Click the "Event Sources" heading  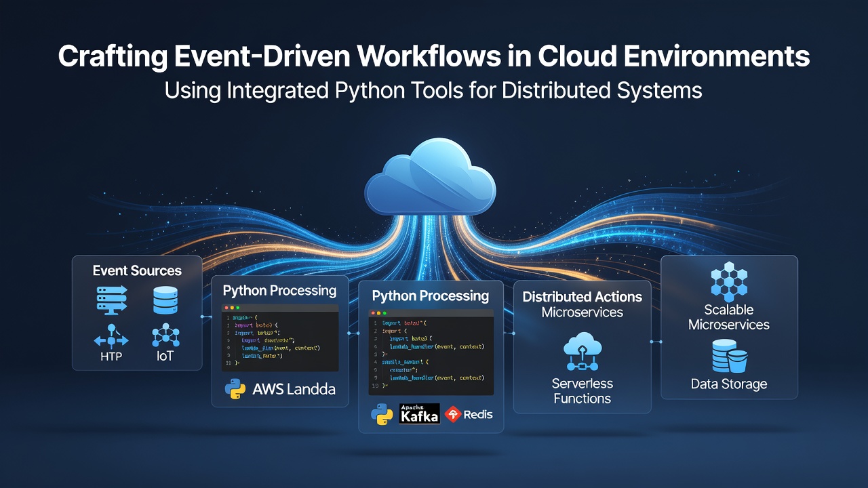point(137,270)
